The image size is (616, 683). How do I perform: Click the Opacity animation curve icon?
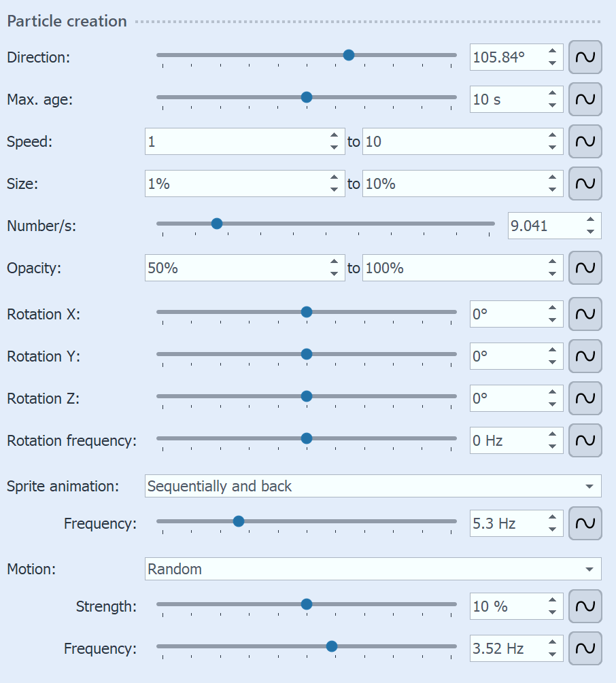[x=585, y=268]
